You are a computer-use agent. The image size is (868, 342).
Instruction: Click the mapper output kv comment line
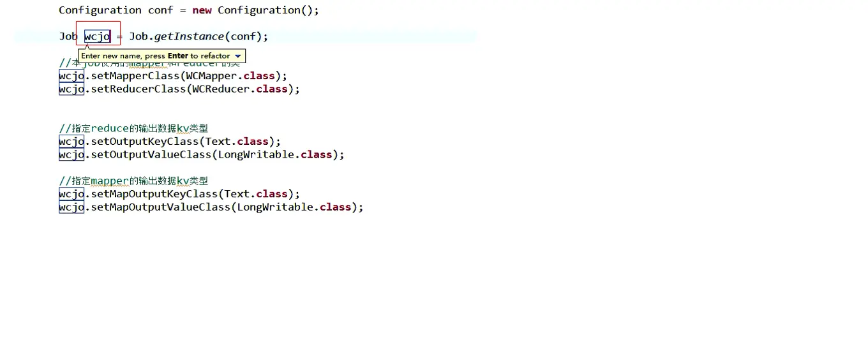(x=133, y=181)
